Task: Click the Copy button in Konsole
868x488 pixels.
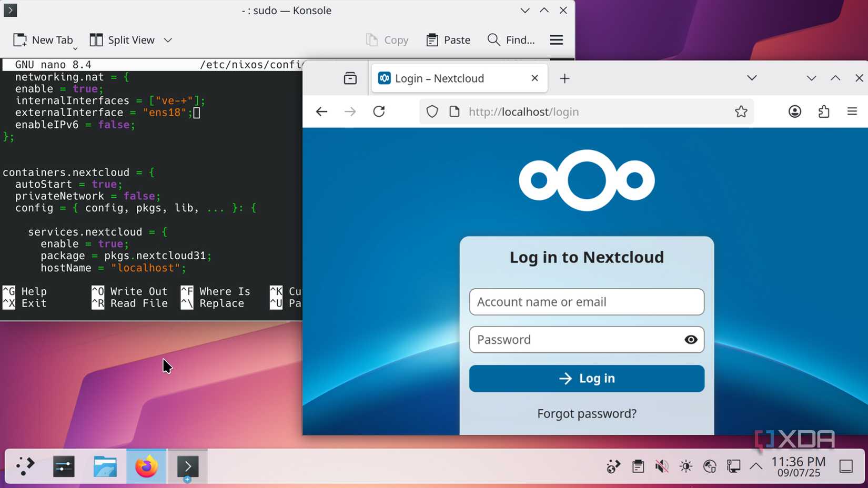Action: click(x=387, y=40)
